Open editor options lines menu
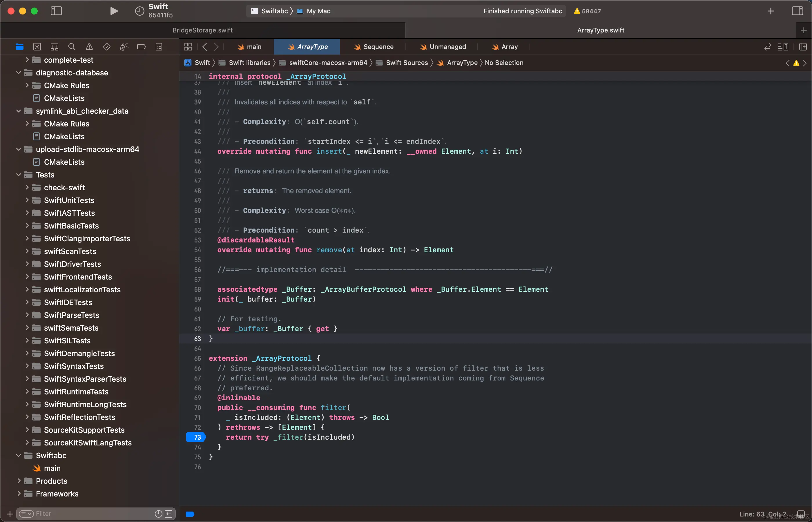 pyautogui.click(x=783, y=47)
